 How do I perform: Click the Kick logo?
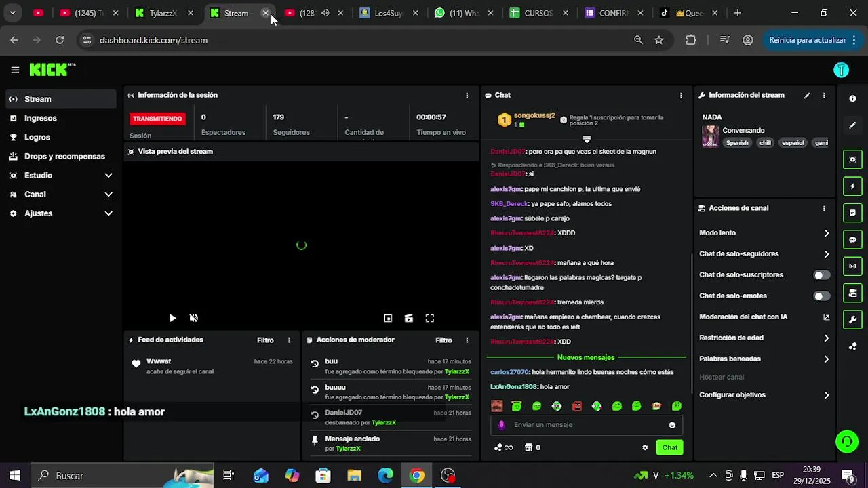pyautogui.click(x=52, y=70)
